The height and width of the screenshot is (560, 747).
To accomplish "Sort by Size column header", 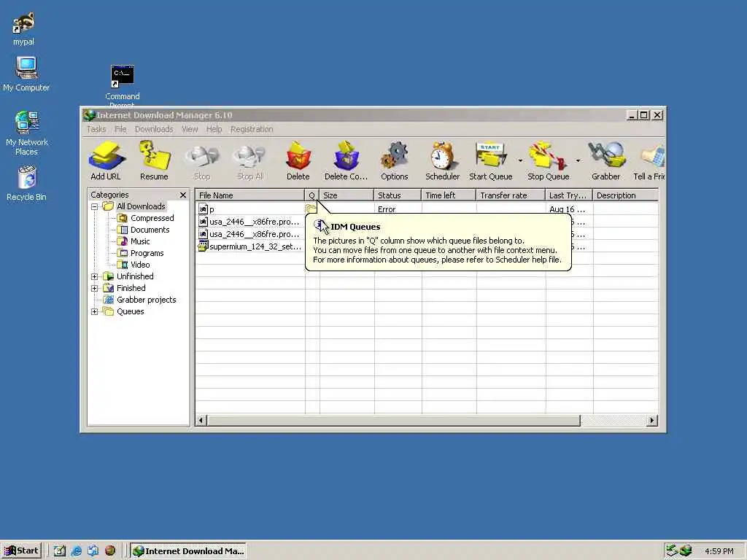I will 347,195.
